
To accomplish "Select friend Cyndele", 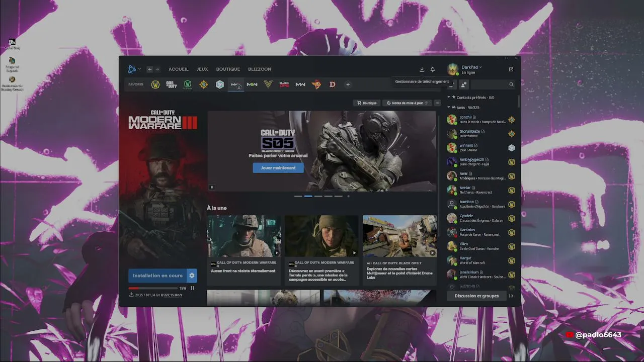I will coord(481,218).
